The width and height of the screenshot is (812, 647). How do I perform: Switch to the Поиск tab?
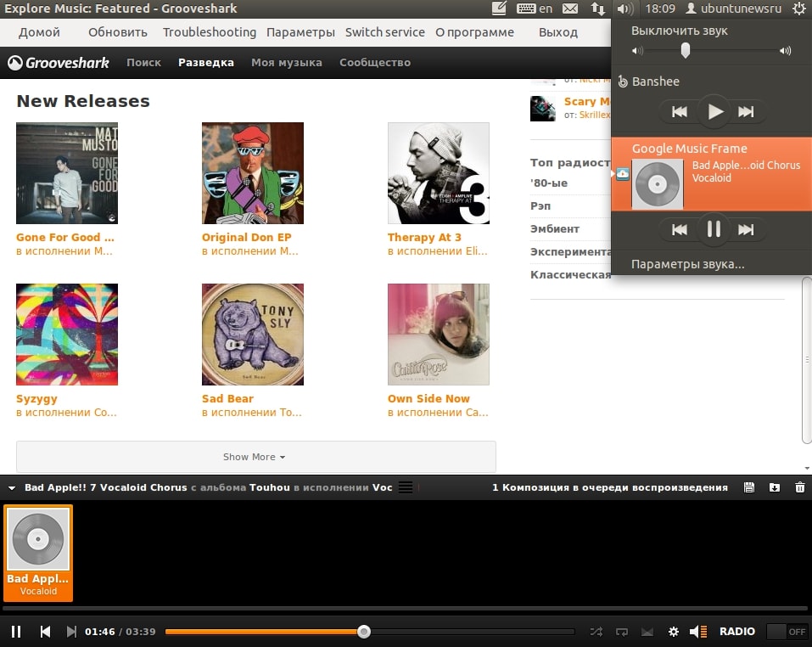click(143, 63)
